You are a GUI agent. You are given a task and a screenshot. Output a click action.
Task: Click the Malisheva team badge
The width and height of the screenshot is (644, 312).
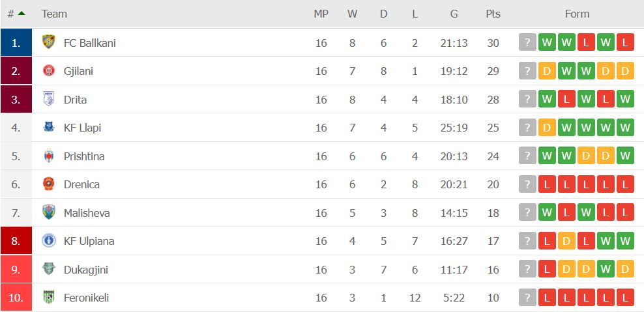pyautogui.click(x=48, y=212)
